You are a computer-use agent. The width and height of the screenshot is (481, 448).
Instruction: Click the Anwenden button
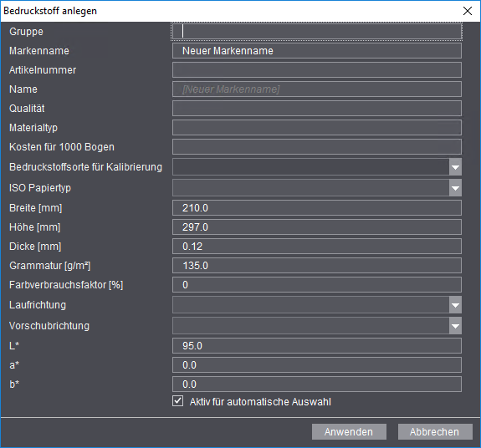coord(349,432)
